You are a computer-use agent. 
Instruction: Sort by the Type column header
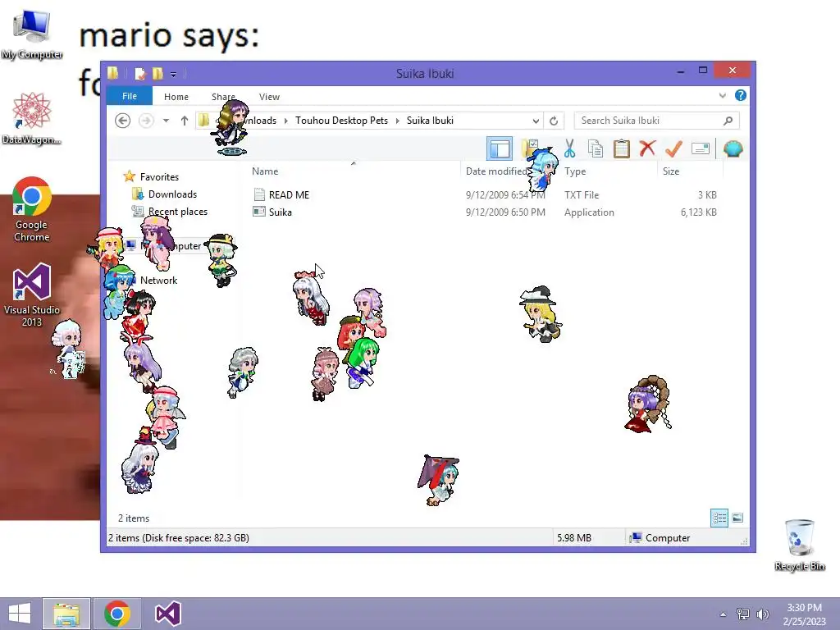coord(575,171)
